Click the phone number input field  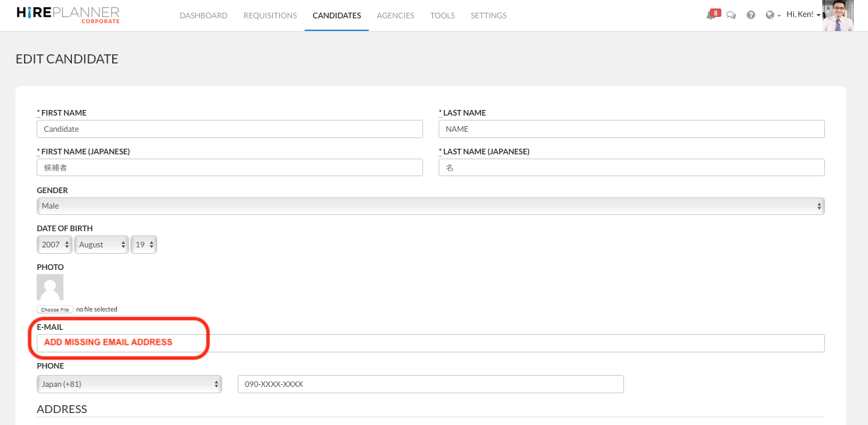click(430, 384)
